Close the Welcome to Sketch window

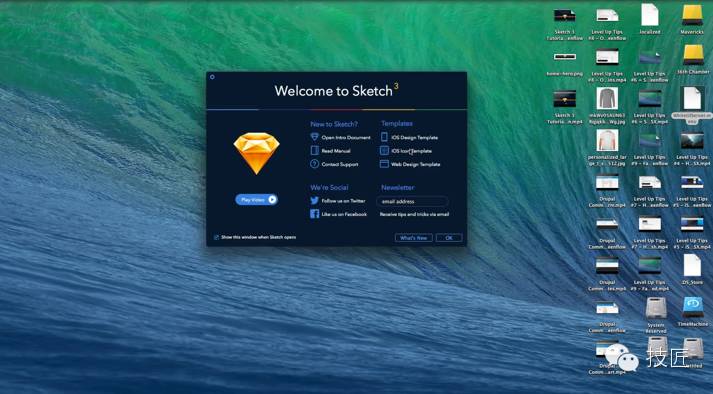[x=212, y=77]
